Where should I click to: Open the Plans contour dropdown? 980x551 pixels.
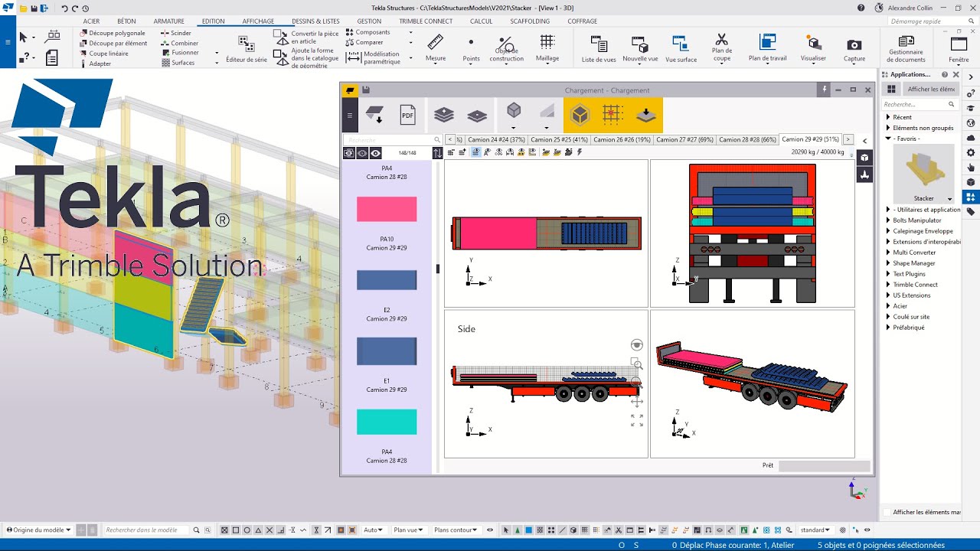pos(457,530)
